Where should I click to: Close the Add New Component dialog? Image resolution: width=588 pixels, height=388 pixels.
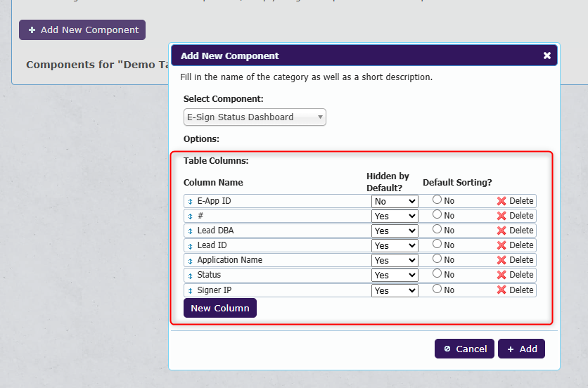click(x=547, y=56)
